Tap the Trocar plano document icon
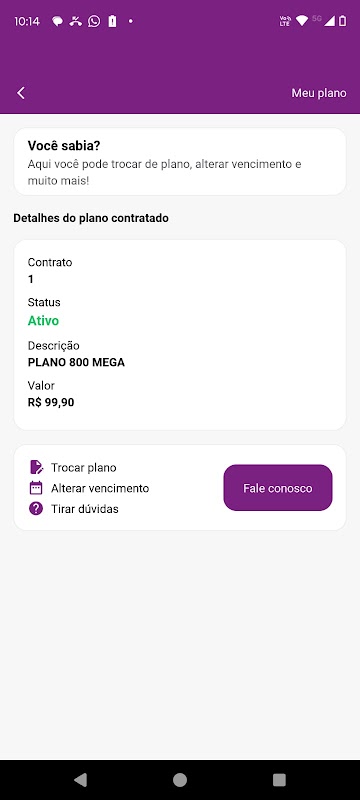Screen dimensions: 360x800 coord(36,467)
